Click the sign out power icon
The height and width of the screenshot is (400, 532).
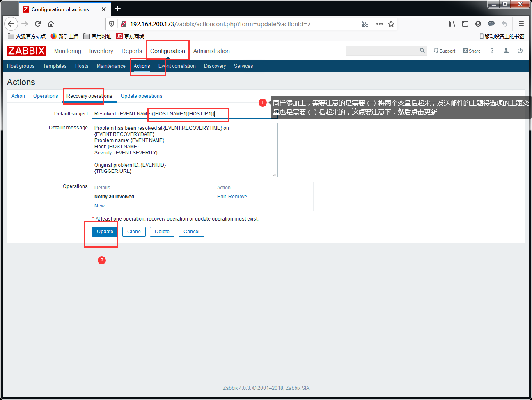coord(520,51)
